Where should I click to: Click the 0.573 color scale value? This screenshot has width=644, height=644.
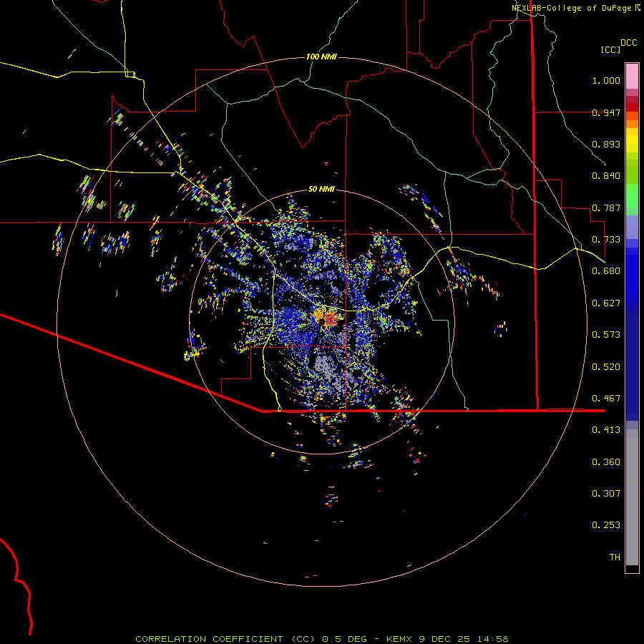click(x=606, y=335)
